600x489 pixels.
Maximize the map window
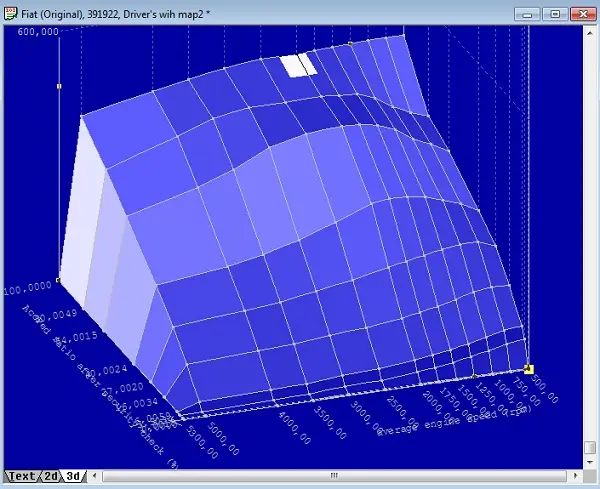[x=554, y=13]
